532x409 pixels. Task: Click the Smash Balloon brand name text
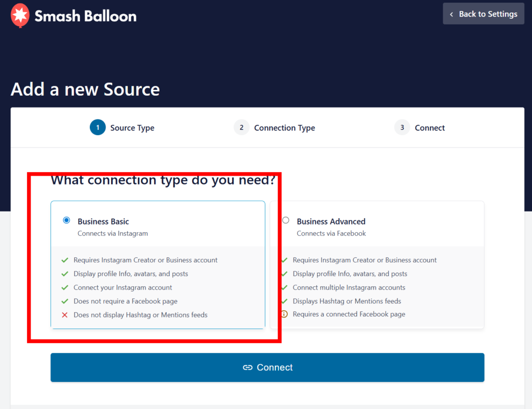(86, 16)
